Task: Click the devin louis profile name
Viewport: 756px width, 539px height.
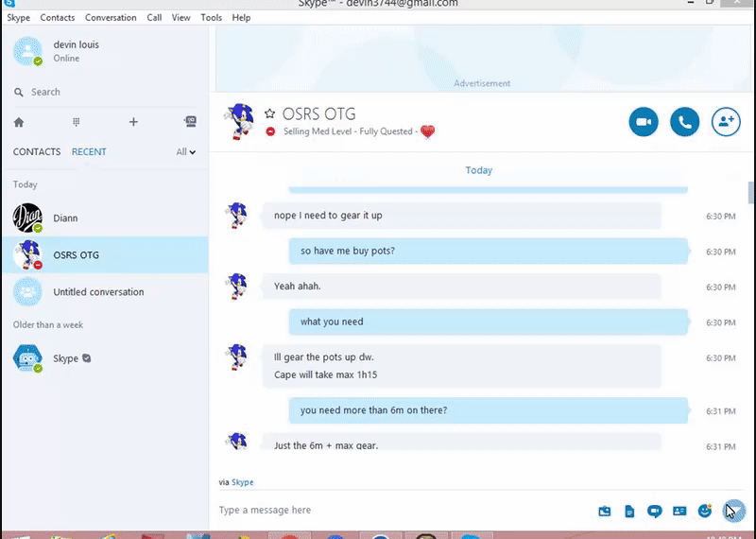Action: 77,44
